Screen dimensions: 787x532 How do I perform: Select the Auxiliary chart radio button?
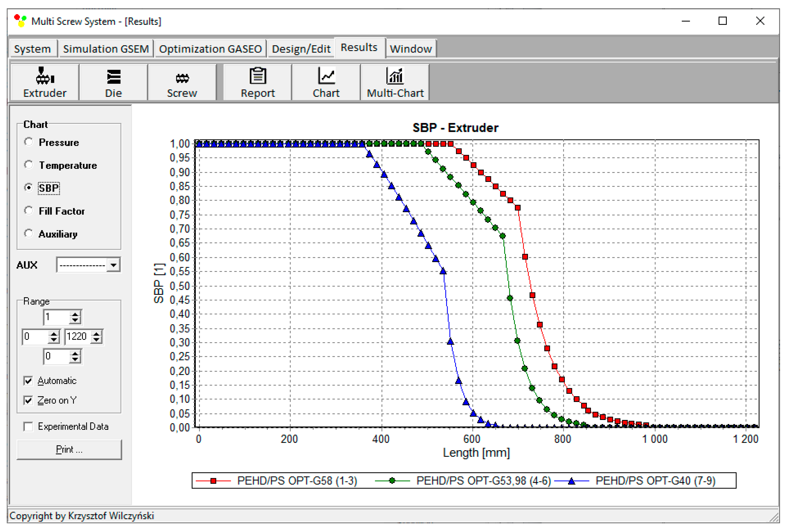point(29,234)
